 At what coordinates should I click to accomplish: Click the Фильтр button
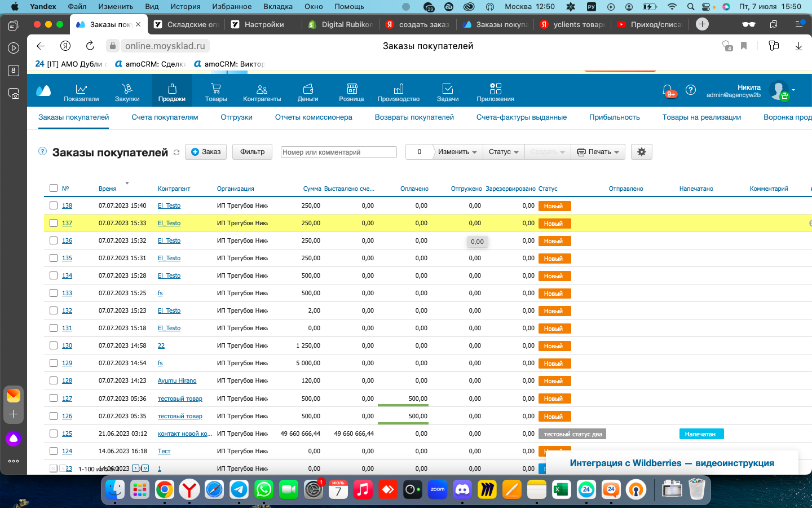pyautogui.click(x=253, y=152)
